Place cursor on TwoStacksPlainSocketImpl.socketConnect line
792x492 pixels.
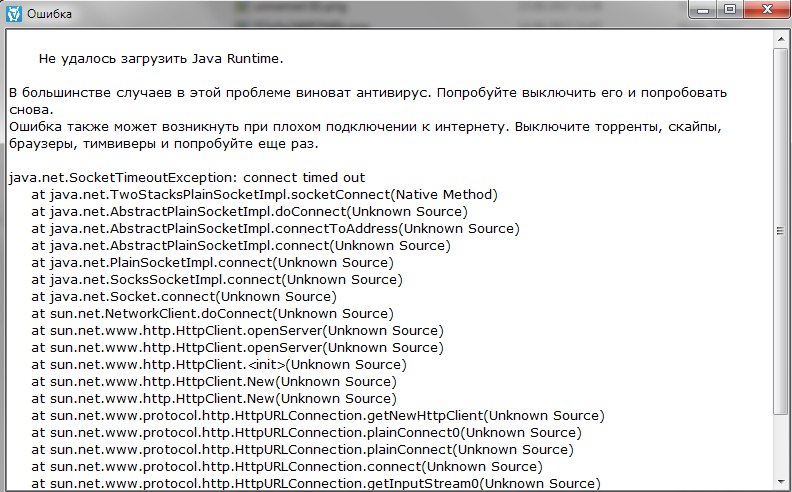265,194
